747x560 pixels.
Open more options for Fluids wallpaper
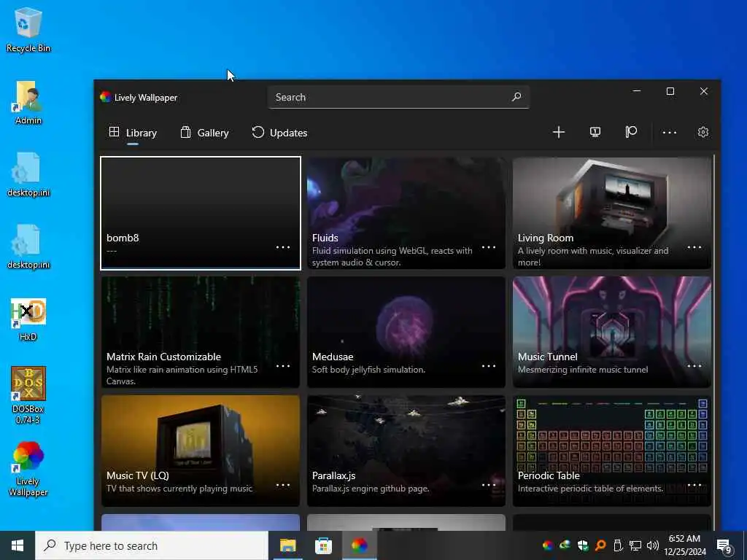(x=489, y=247)
